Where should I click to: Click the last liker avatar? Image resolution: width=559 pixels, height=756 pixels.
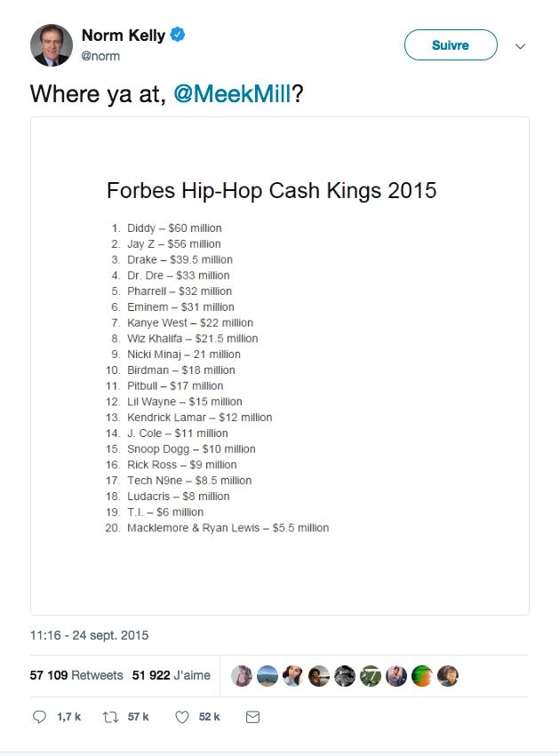[x=449, y=676]
